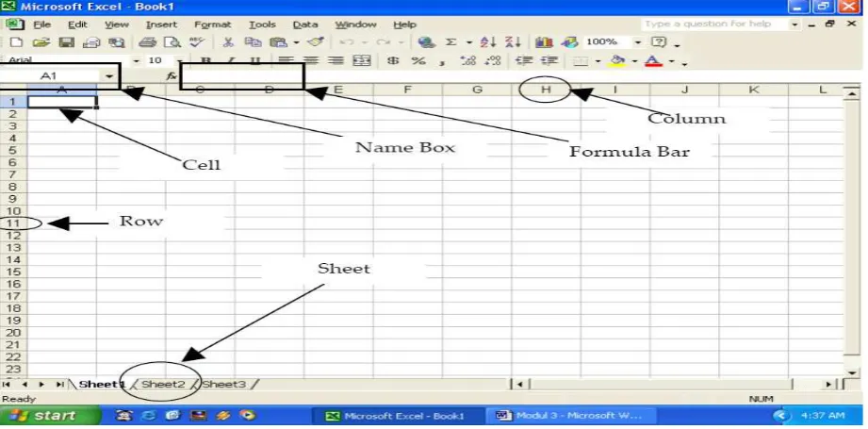Open the font size dropdown
The width and height of the screenshot is (868, 429).
[179, 60]
